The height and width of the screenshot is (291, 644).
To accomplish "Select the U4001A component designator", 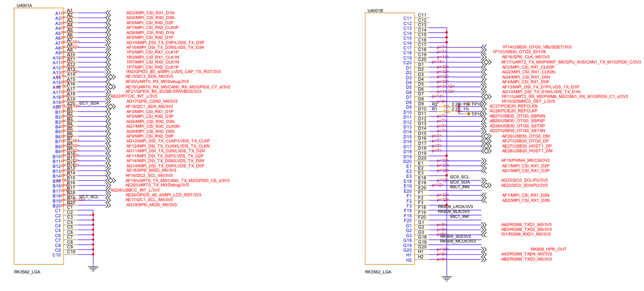I will 24,5.
